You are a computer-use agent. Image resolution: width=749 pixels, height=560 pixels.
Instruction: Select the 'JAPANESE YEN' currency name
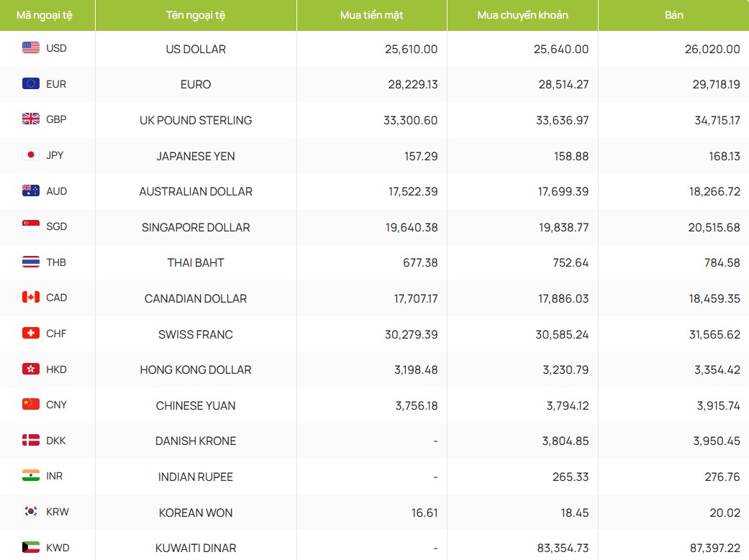coord(196,156)
